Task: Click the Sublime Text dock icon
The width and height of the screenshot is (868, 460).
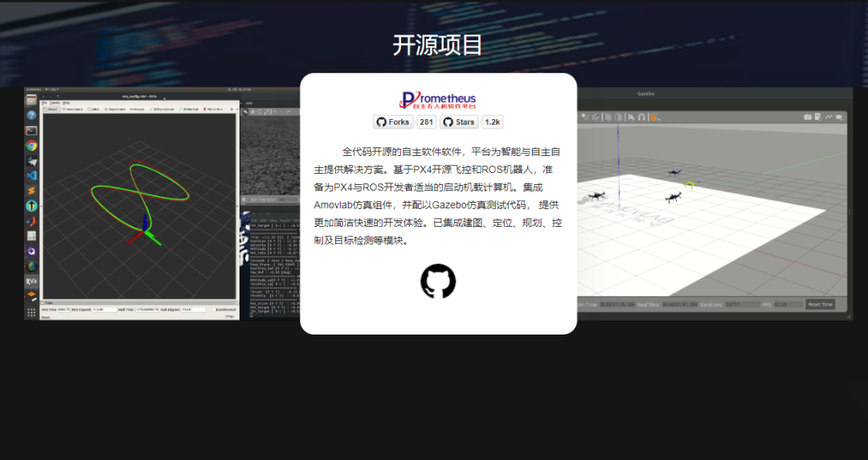Action: [x=31, y=191]
